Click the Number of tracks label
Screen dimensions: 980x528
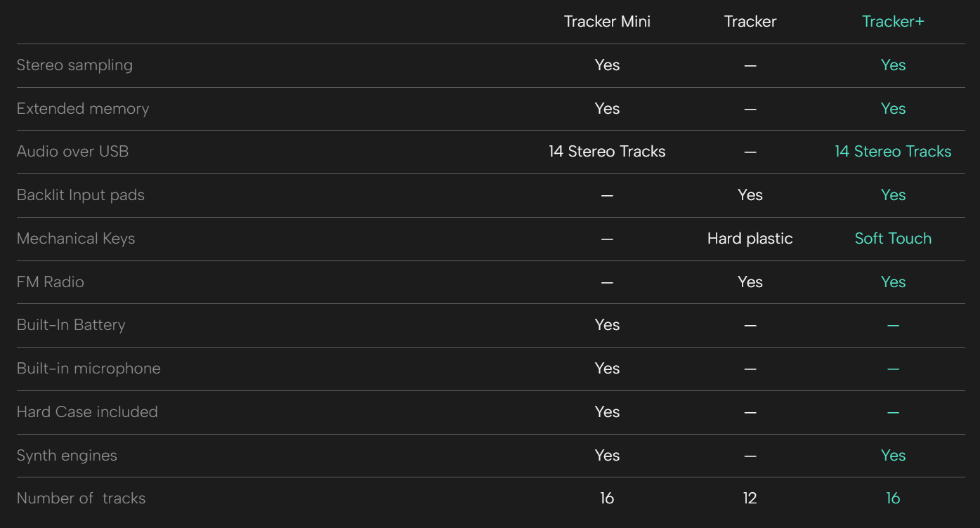click(x=81, y=499)
